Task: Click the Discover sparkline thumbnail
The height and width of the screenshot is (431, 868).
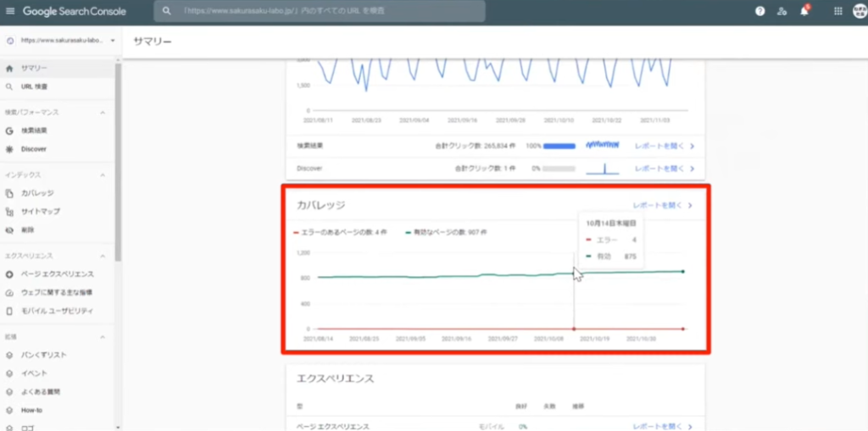Action: (603, 169)
